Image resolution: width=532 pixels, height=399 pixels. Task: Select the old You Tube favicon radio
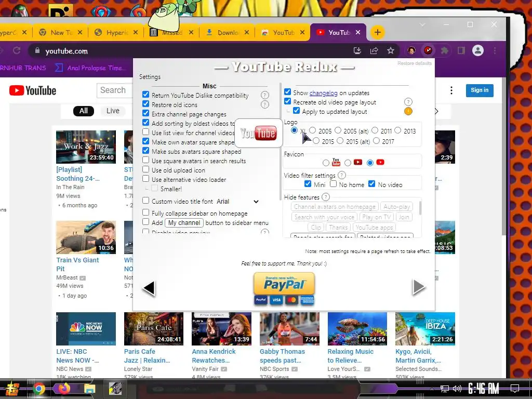pos(326,163)
